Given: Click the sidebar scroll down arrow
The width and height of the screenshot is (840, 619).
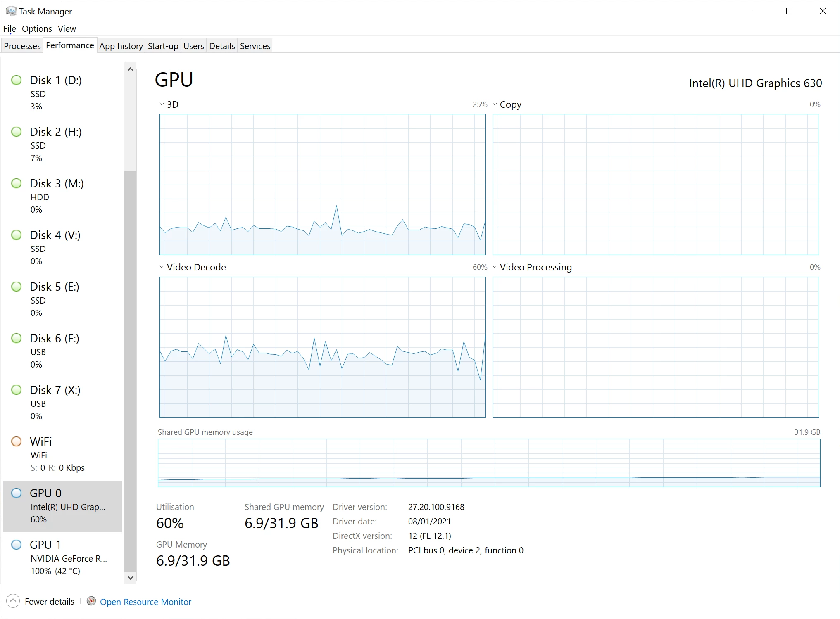Looking at the screenshot, I should tap(130, 577).
